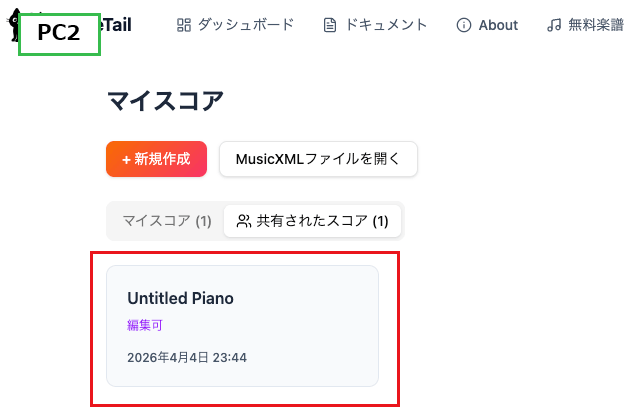Image resolution: width=630 pixels, height=420 pixels.
Task: Open the 無料楽譜 navigation link
Action: (x=598, y=25)
